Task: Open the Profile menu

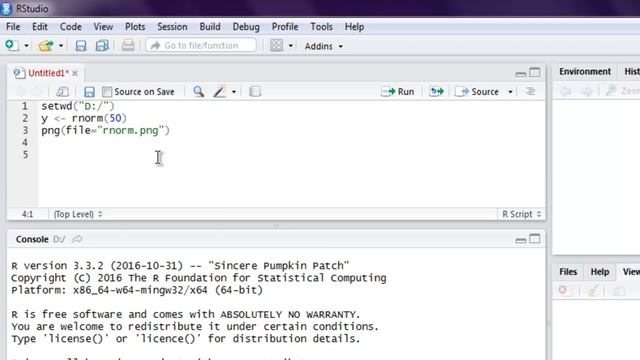Action: click(285, 27)
